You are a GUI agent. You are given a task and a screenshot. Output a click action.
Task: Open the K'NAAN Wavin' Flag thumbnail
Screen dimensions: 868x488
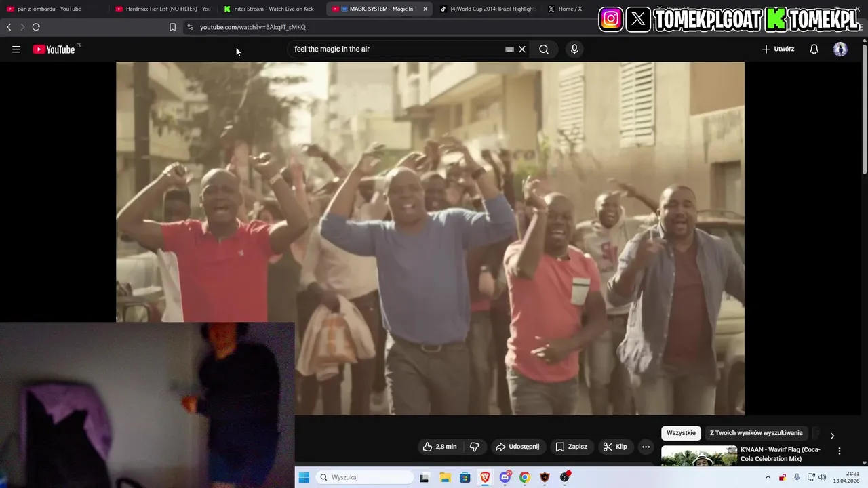(699, 455)
